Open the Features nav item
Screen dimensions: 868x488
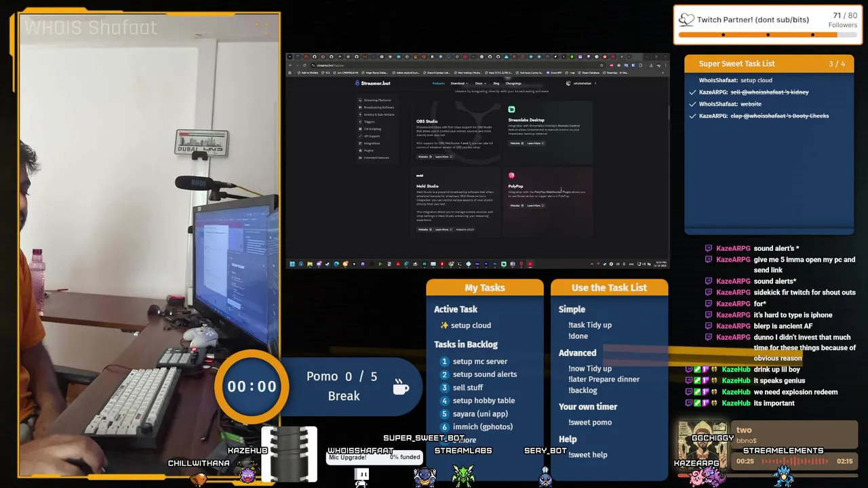[x=439, y=83]
